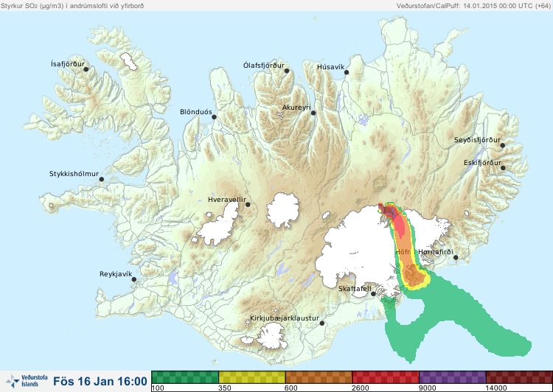Click the dark red 14000 legend swatch
Image resolution: width=553 pixels, height=392 pixels.
pyautogui.click(x=519, y=377)
